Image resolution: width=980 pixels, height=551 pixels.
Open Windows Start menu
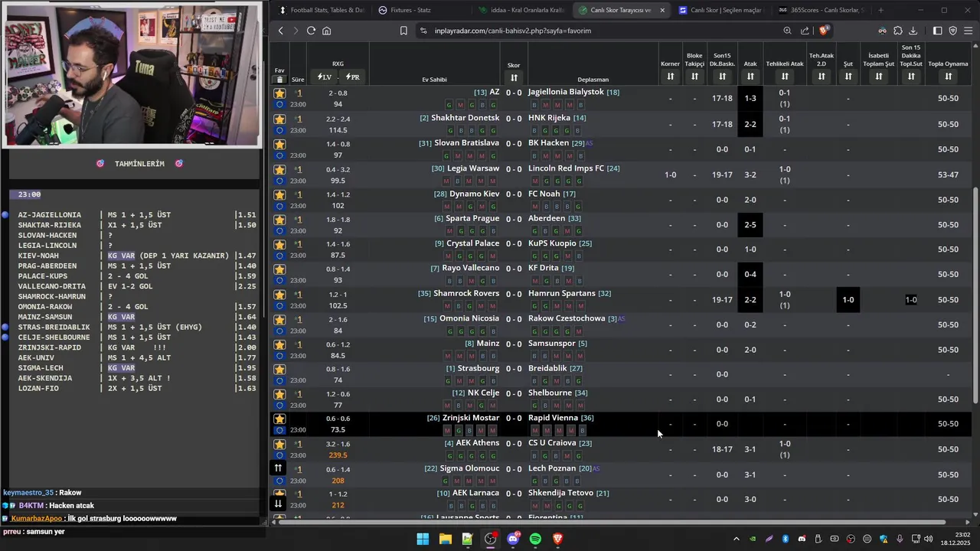tap(423, 539)
